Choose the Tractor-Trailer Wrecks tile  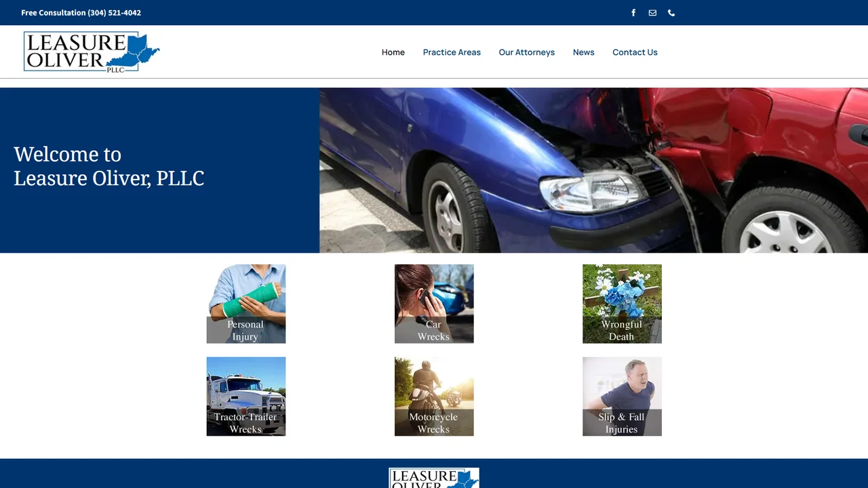tap(246, 396)
